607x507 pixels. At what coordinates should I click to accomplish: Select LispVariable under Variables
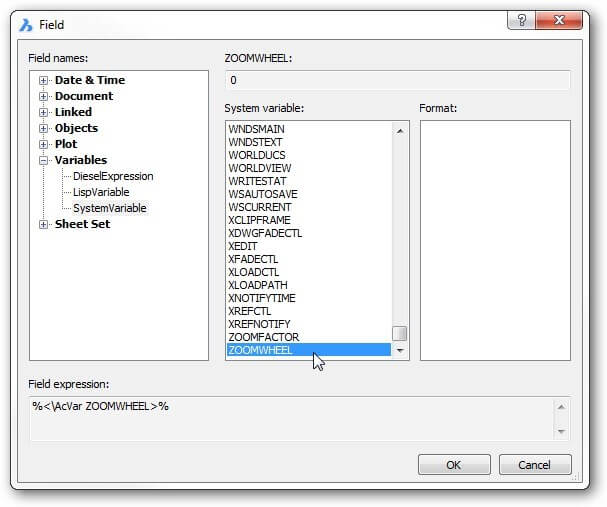pos(101,192)
